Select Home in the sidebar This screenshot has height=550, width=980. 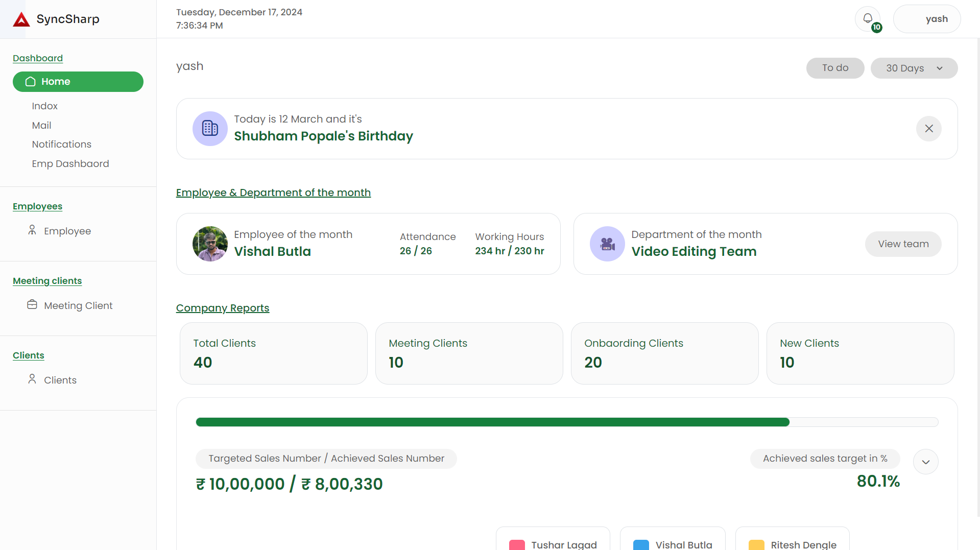(78, 82)
